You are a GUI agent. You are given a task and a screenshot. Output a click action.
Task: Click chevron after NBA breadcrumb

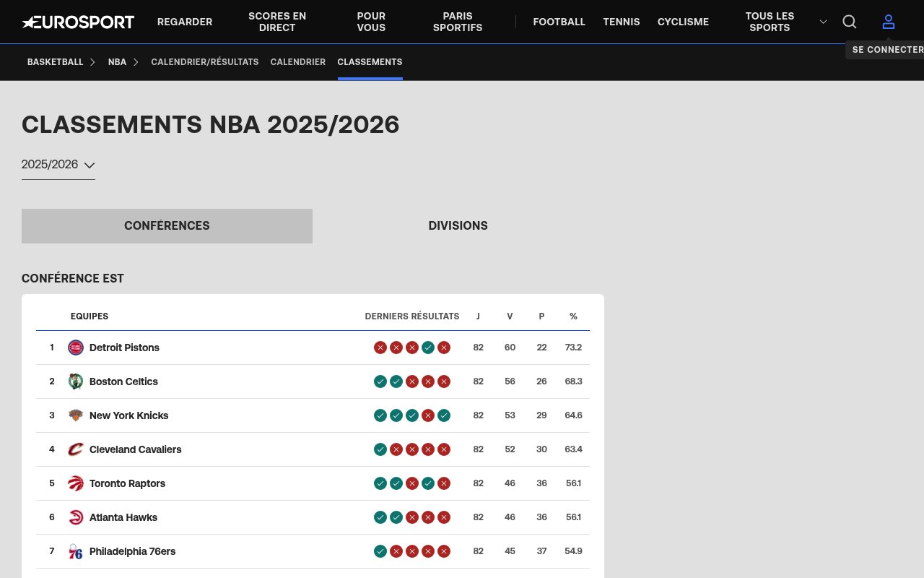(136, 62)
